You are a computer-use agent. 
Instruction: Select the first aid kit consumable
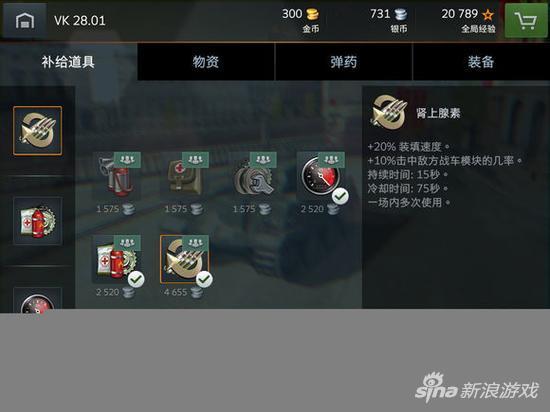coord(185,176)
